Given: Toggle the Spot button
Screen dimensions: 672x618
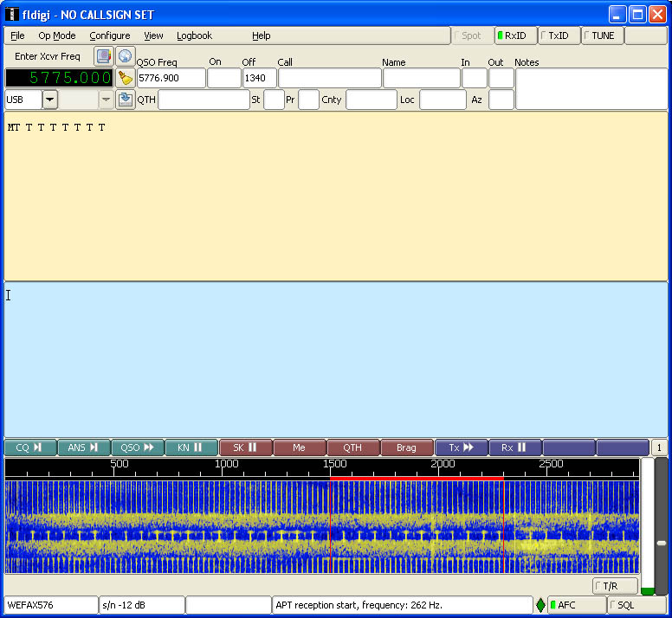Looking at the screenshot, I should point(471,35).
